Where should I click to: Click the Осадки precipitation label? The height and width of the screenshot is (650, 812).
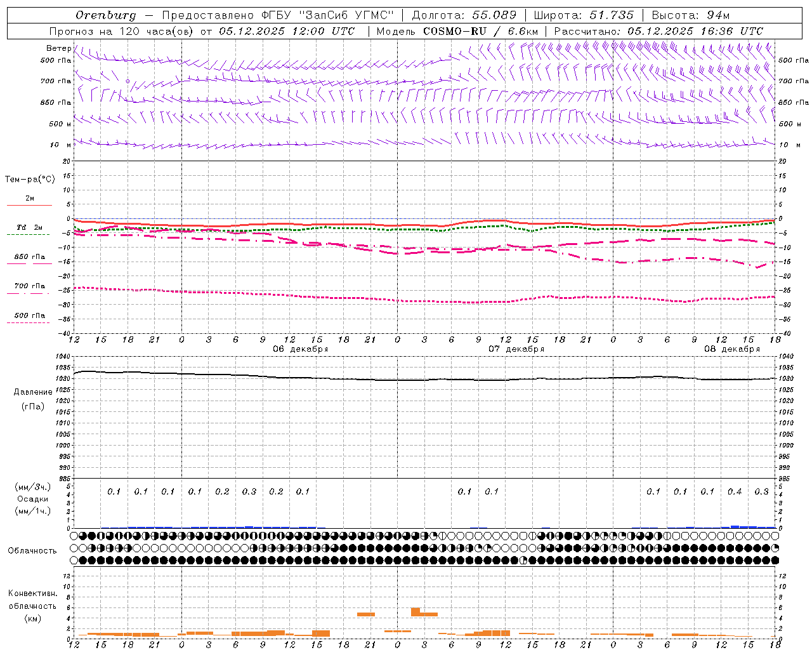(x=33, y=499)
